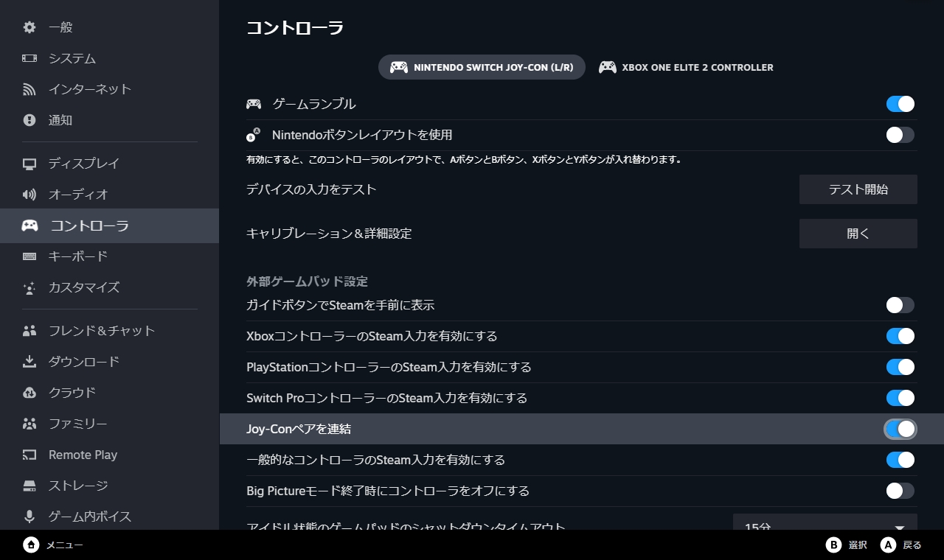Viewport: 944px width, 560px height.
Task: Click the コントローラ gamepad icon in sidebar
Action: coord(29,225)
